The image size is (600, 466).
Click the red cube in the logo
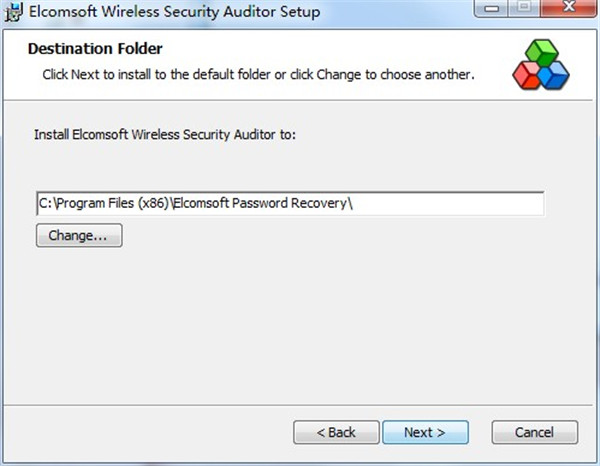[x=526, y=76]
